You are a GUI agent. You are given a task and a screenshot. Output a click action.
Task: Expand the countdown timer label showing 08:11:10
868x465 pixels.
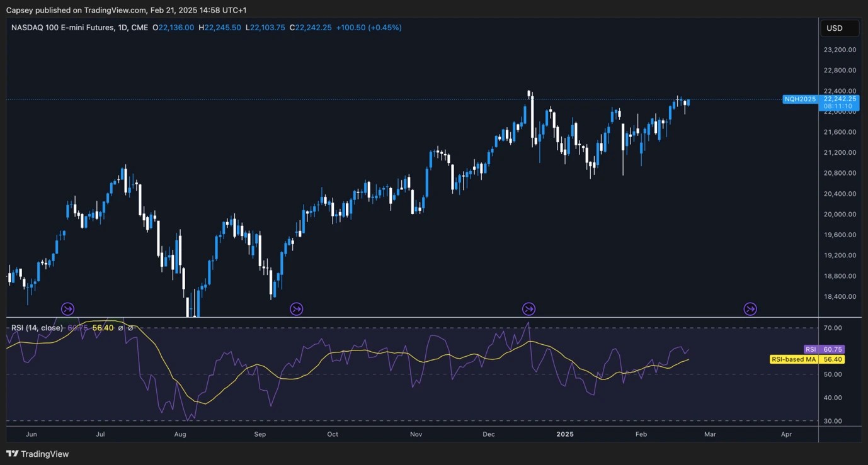coord(839,106)
